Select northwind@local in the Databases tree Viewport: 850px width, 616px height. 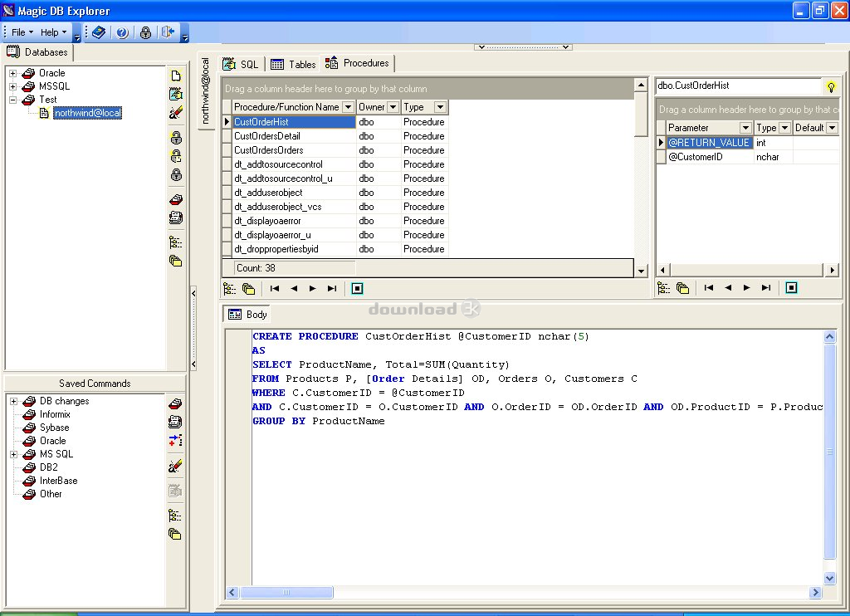[87, 113]
